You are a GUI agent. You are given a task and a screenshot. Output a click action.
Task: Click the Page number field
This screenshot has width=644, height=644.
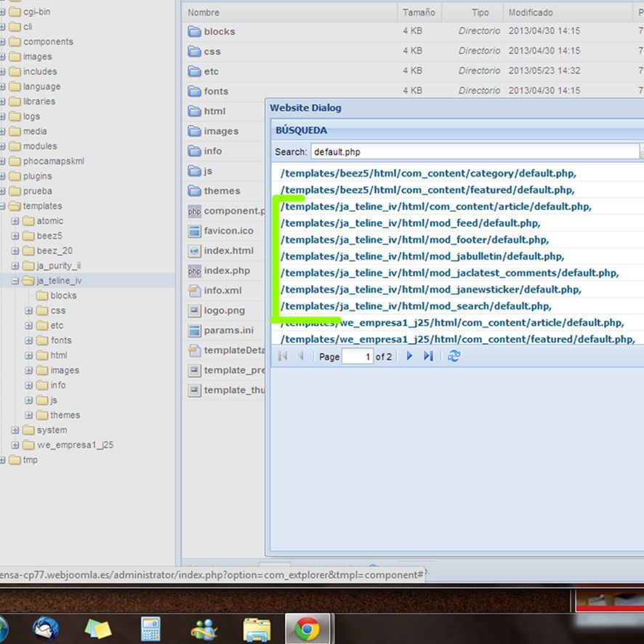click(358, 356)
